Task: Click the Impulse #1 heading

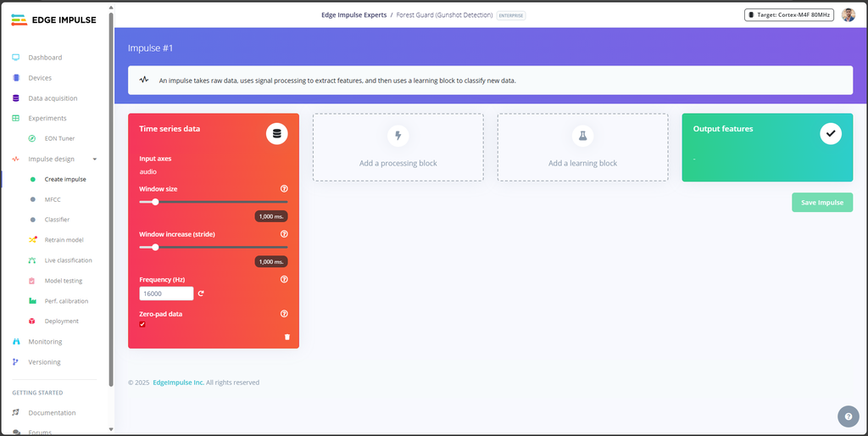Action: pos(151,48)
